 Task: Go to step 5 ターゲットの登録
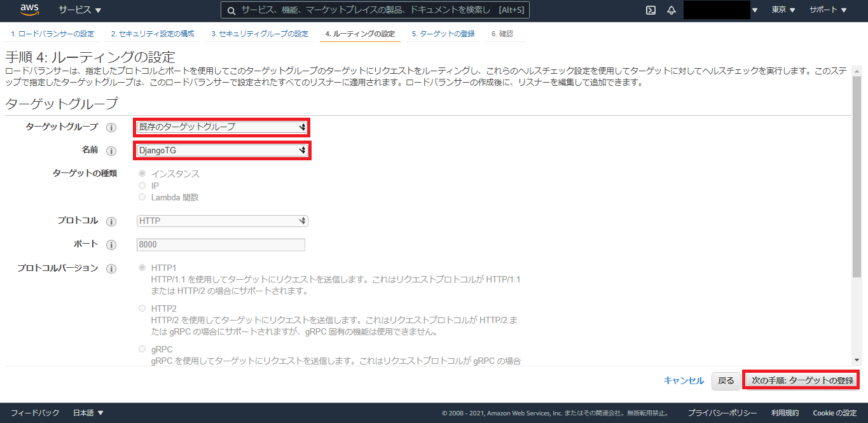click(443, 34)
